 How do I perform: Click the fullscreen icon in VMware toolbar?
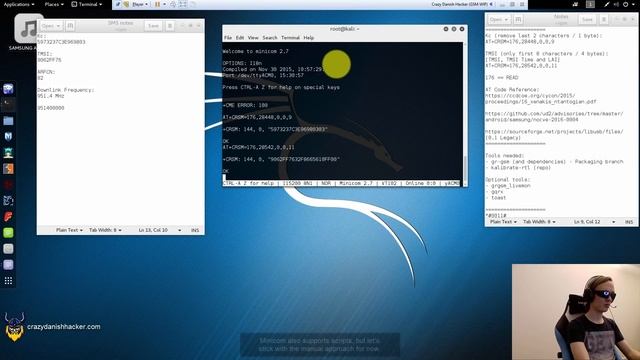(x=183, y=4)
